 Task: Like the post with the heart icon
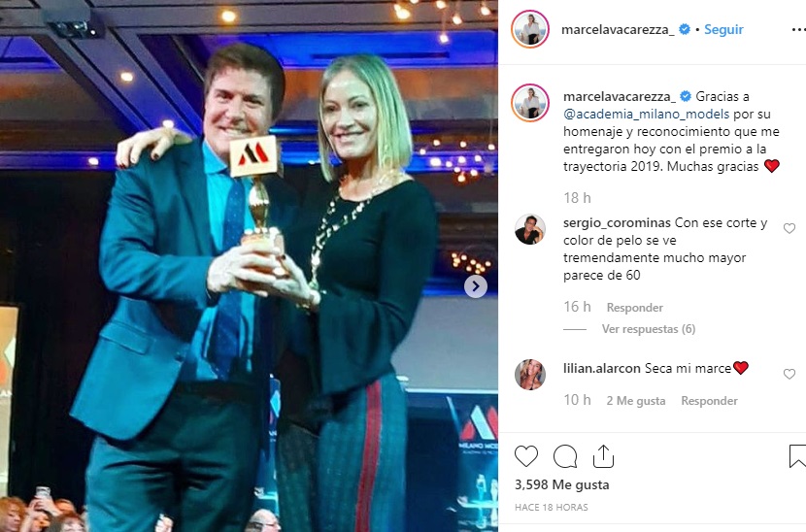point(526,456)
